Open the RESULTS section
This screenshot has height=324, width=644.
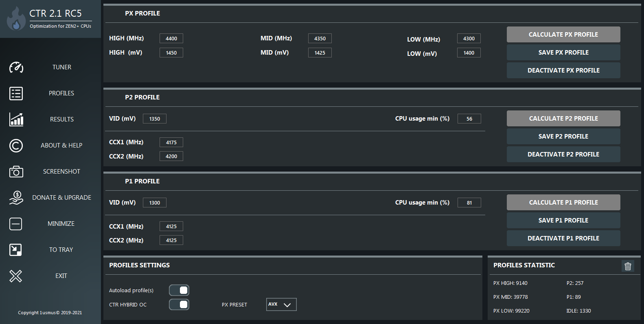[x=62, y=119]
